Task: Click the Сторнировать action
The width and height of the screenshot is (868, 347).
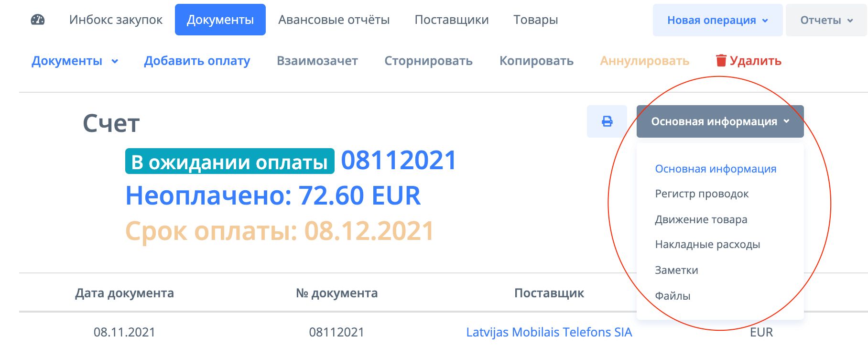Action: [428, 61]
